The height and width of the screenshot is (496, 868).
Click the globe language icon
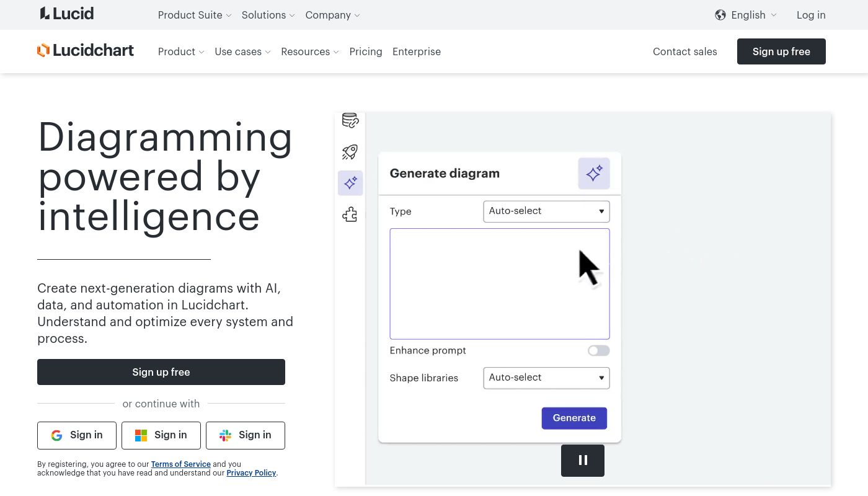coord(720,15)
